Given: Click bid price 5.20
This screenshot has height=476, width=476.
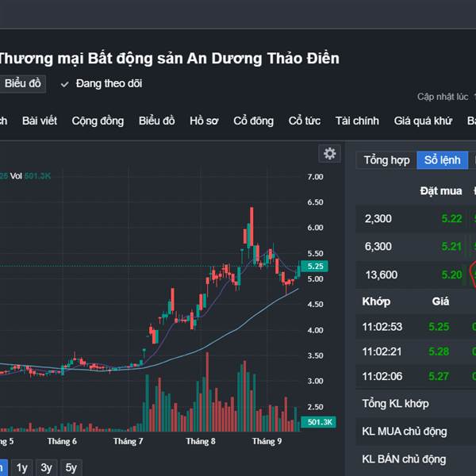Looking at the screenshot, I should [451, 274].
